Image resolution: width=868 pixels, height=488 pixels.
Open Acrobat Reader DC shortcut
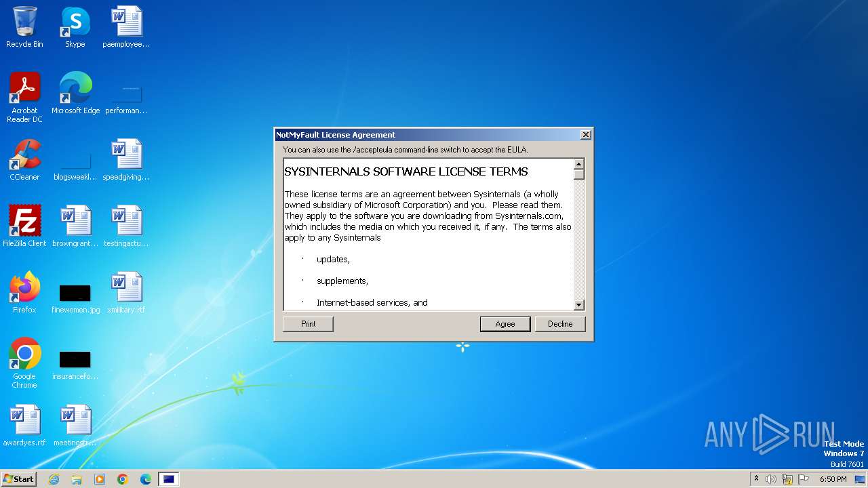(x=24, y=97)
